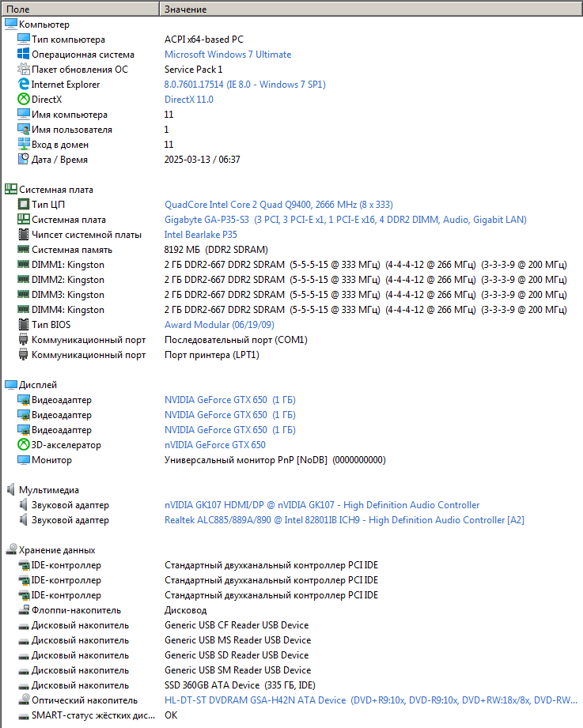Image resolution: width=583 pixels, height=728 pixels.
Task: Select the SSD 360GB ATA Device value
Action: click(240, 685)
